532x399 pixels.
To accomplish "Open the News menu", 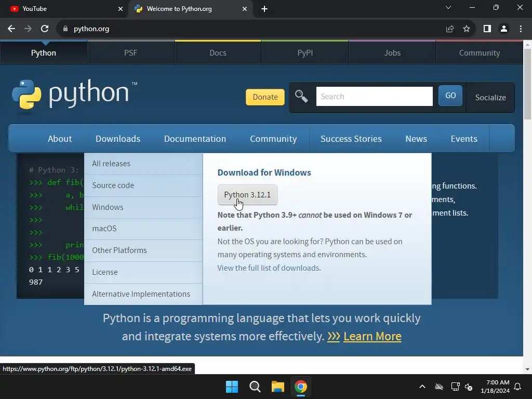I will click(x=416, y=138).
